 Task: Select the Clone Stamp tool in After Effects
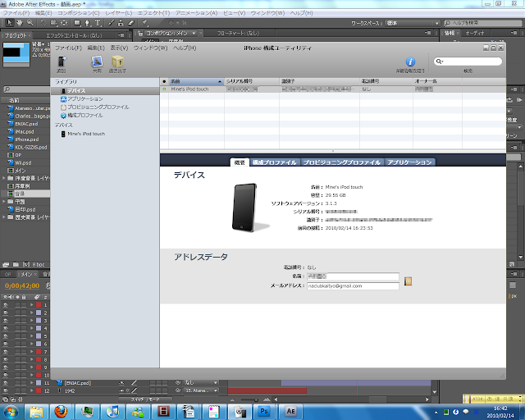click(x=121, y=23)
